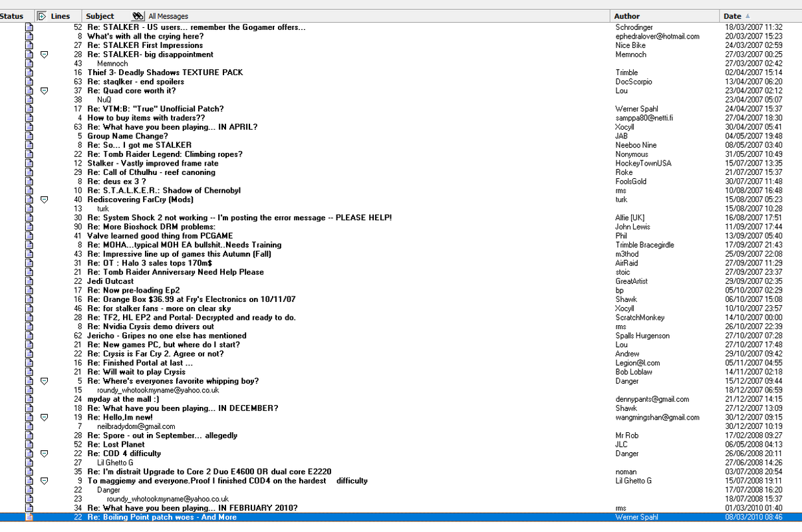Viewport: 802px width, 532px height.
Task: Select child reply 'Lil Ghetto G' under COD 4 difficulty
Action: (115, 463)
